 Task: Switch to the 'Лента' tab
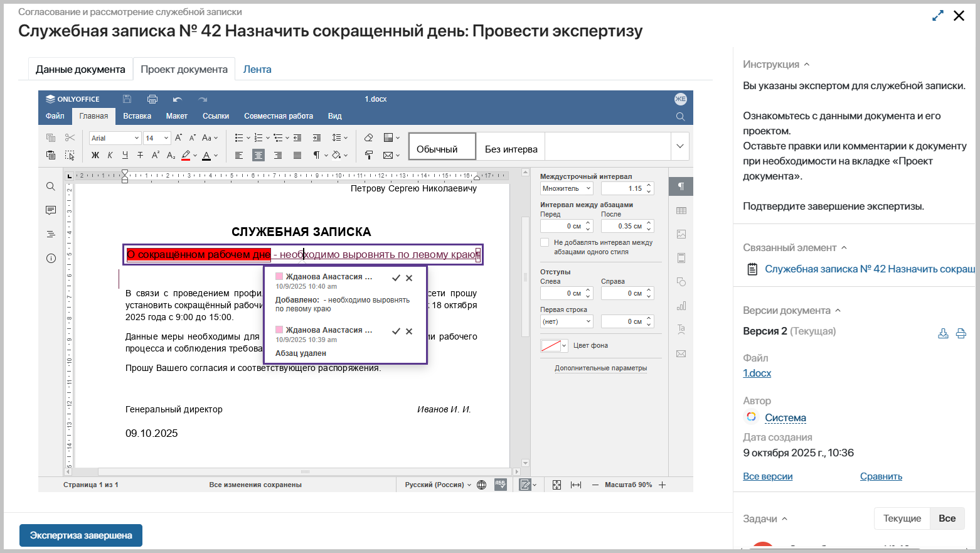pos(257,69)
